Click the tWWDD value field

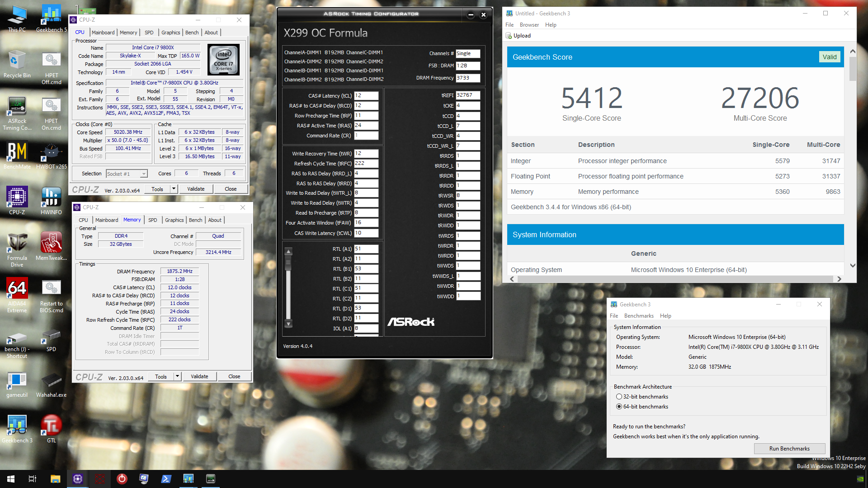tap(468, 296)
